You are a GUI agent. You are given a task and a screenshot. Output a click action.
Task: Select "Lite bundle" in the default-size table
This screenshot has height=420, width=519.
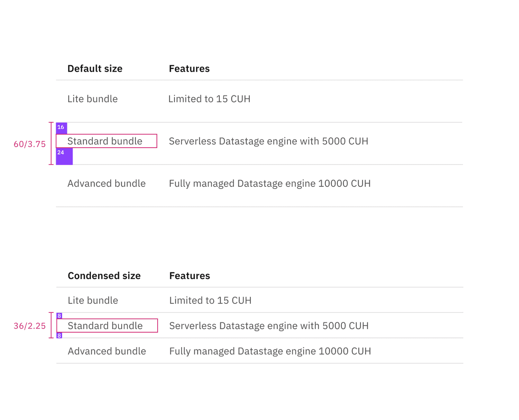point(92,99)
